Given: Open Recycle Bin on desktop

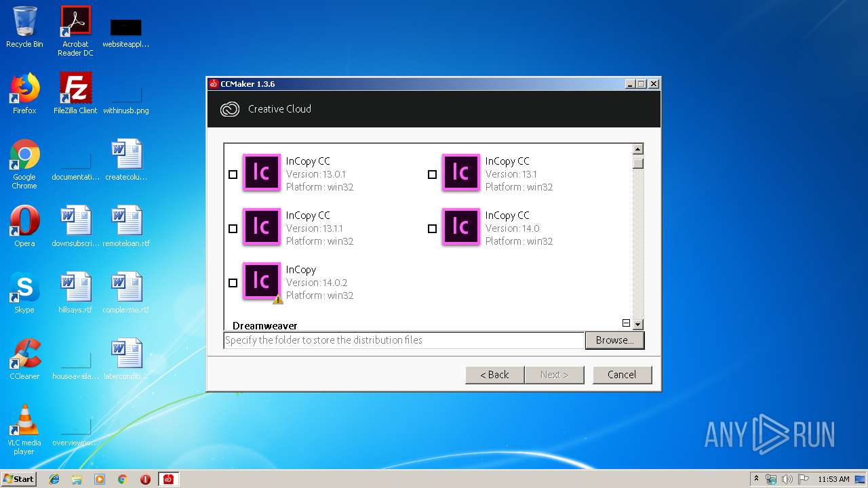Looking at the screenshot, I should click(24, 27).
